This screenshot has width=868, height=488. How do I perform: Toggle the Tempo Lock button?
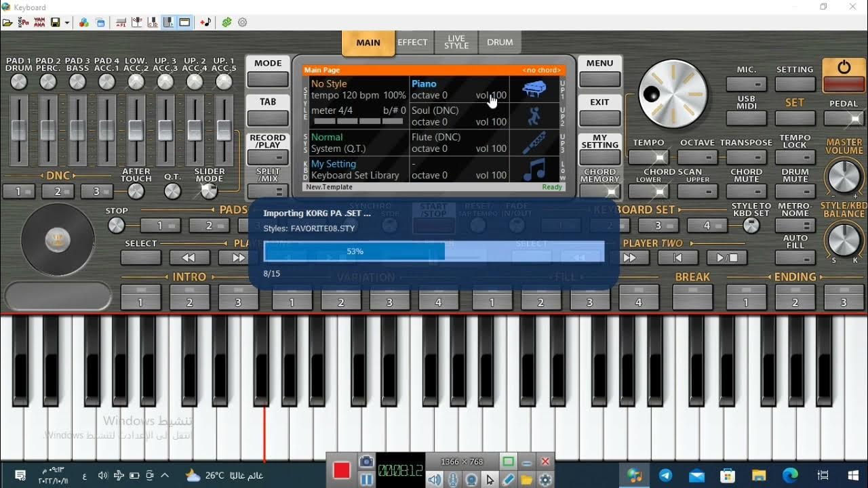[x=795, y=157]
